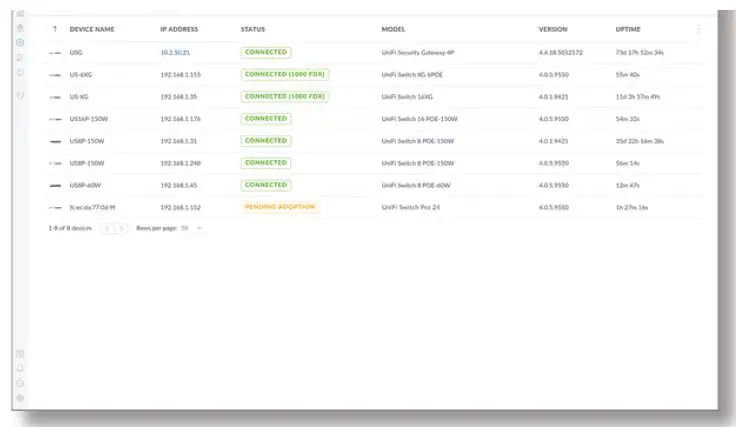Click uptime 73d 17h 52m 34s
Viewport: 736px width, 427px height.
pos(639,53)
